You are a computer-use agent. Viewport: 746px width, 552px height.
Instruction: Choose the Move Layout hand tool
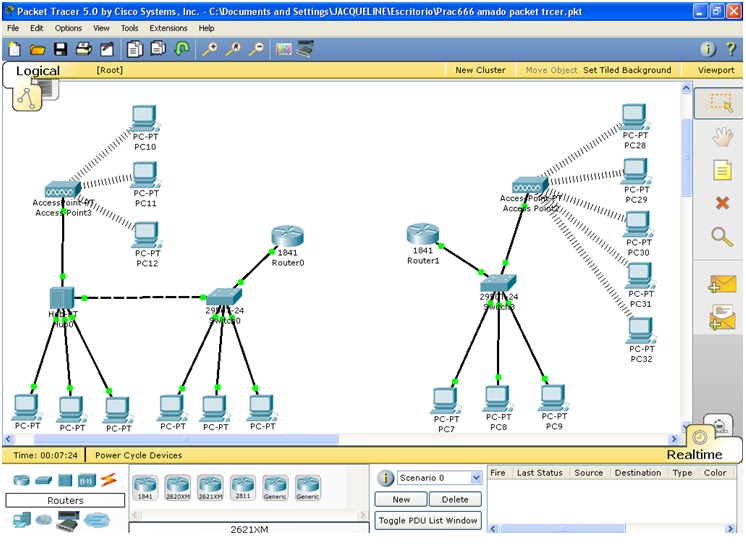[x=722, y=137]
